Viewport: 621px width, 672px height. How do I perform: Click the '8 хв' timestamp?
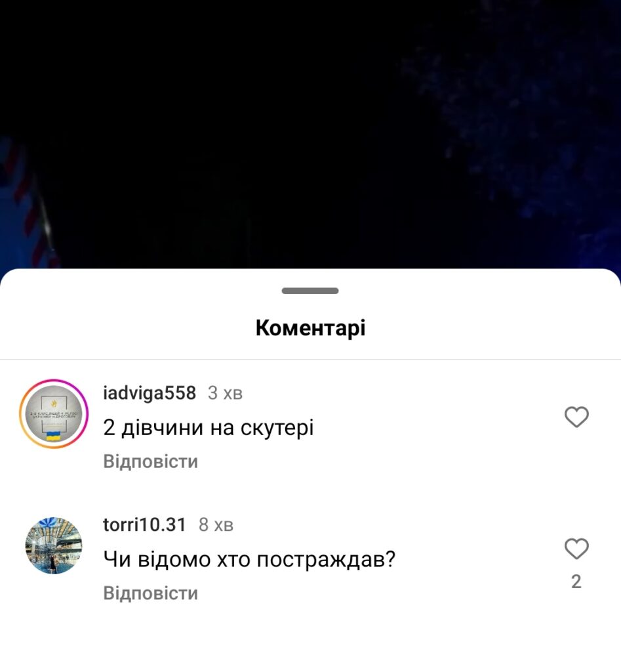pyautogui.click(x=216, y=524)
